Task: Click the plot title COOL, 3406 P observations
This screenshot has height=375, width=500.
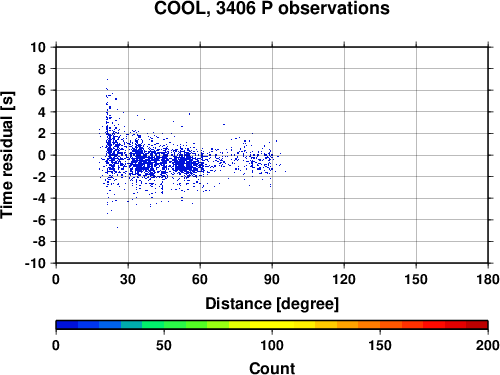Action: pos(272,8)
